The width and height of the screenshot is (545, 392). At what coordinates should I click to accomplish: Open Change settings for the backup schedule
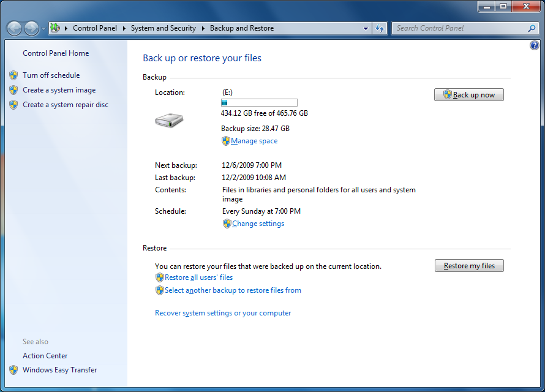[x=257, y=224]
